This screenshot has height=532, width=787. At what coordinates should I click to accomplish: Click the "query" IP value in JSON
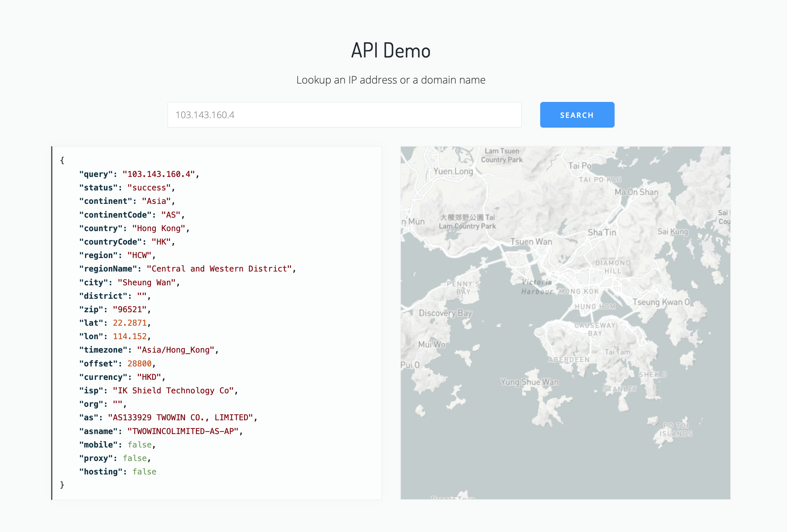tap(159, 174)
